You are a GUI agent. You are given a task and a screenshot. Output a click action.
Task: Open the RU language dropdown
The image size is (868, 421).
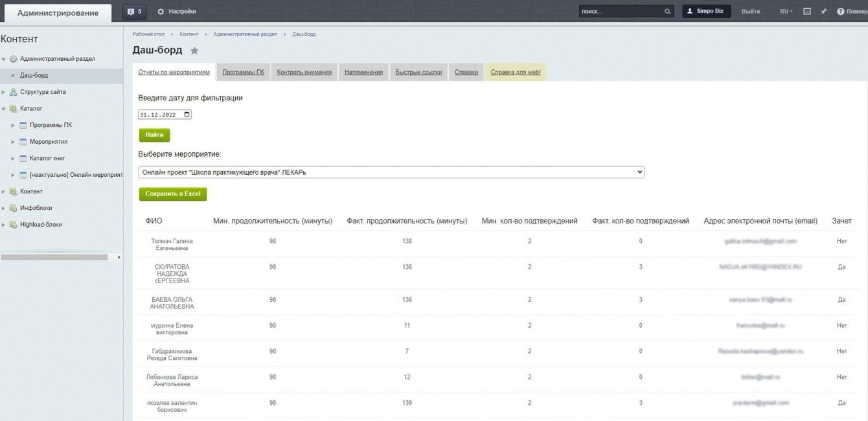(x=786, y=12)
